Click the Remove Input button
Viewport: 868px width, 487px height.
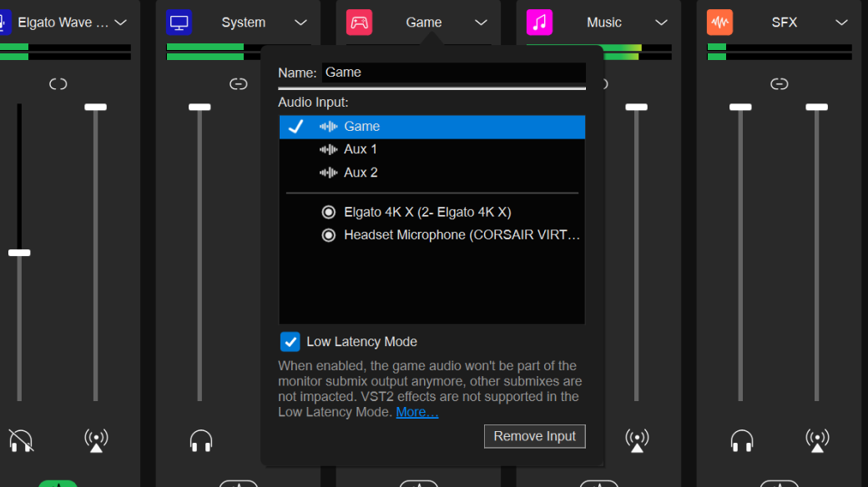pyautogui.click(x=534, y=436)
